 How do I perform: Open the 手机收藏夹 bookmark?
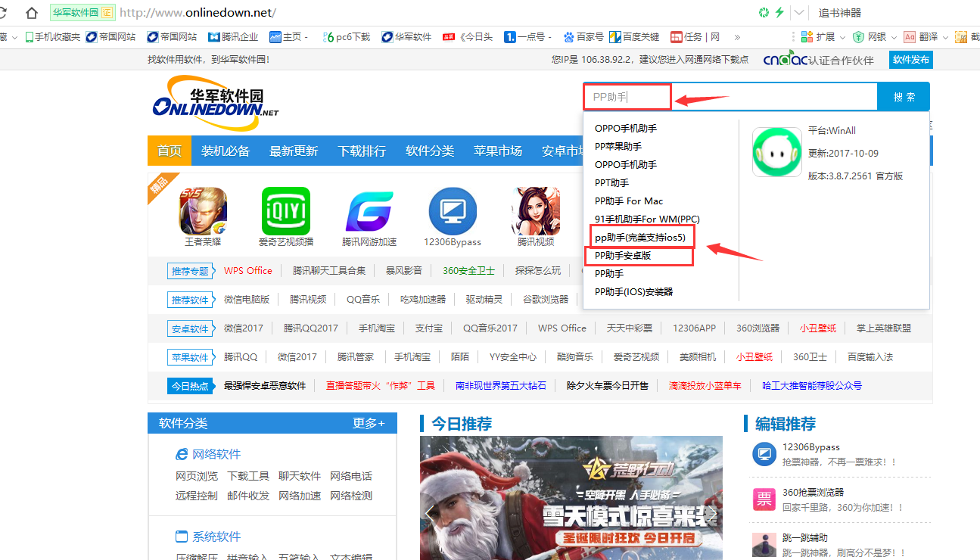pos(52,36)
